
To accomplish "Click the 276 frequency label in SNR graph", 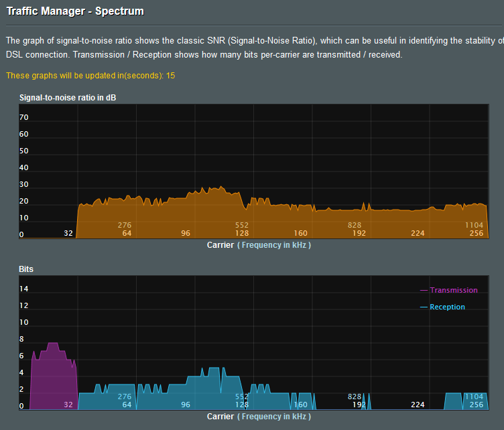I will coord(125,225).
